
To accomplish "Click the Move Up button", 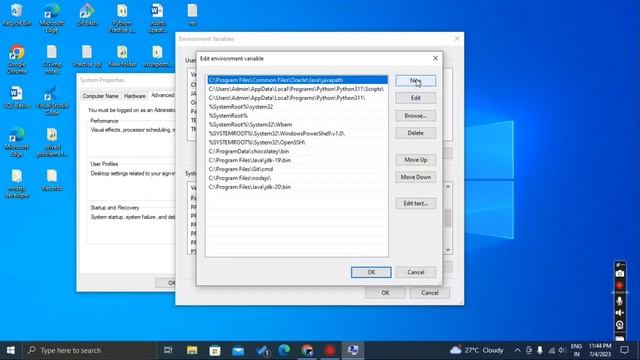I will [416, 160].
